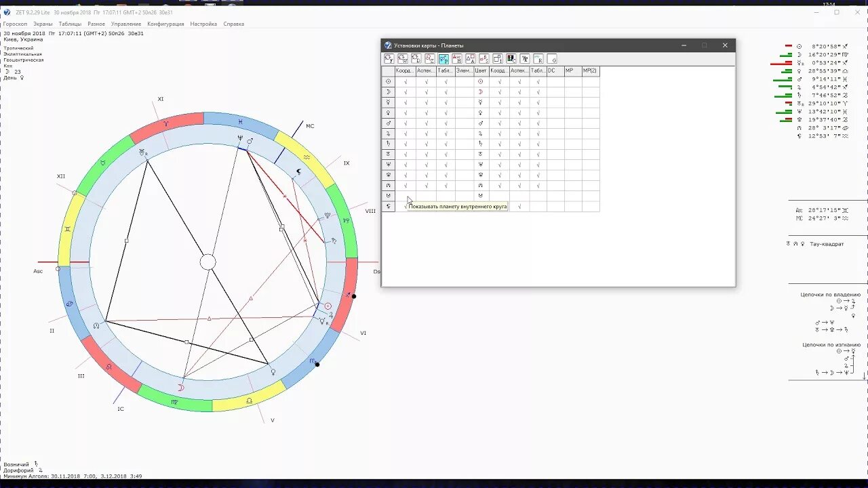This screenshot has width=868, height=488.
Task: Open the G settings icon in dialog toolbar
Action: point(552,59)
